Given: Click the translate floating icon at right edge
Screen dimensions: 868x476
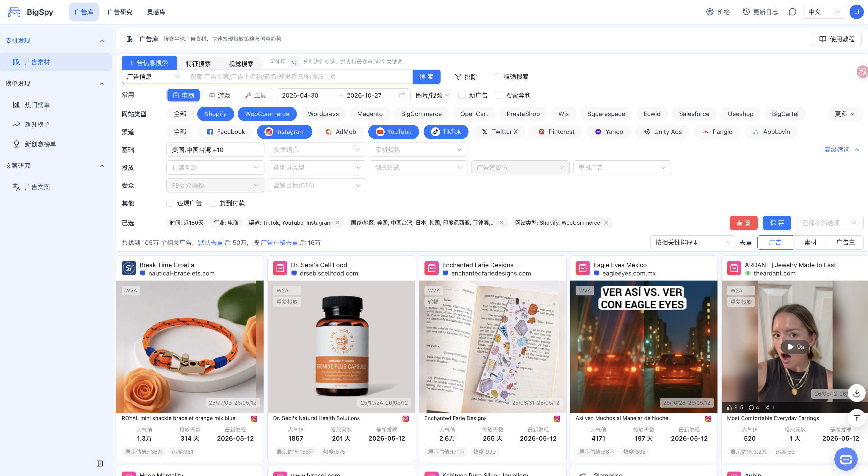Looking at the screenshot, I should point(862,71).
